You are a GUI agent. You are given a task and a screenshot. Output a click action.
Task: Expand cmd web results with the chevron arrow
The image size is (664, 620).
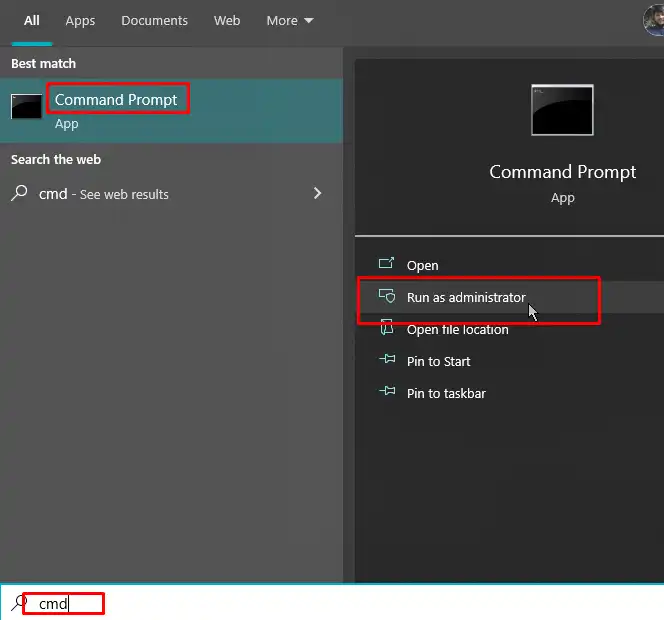click(318, 193)
